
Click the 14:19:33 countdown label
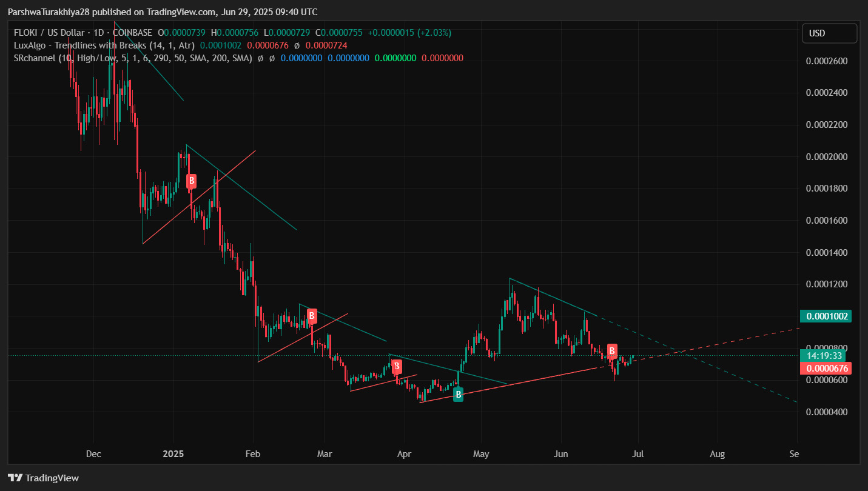pos(826,356)
